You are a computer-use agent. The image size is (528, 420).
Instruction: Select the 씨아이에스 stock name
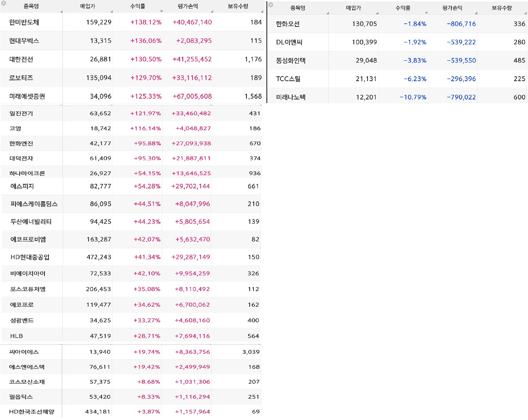point(24,352)
